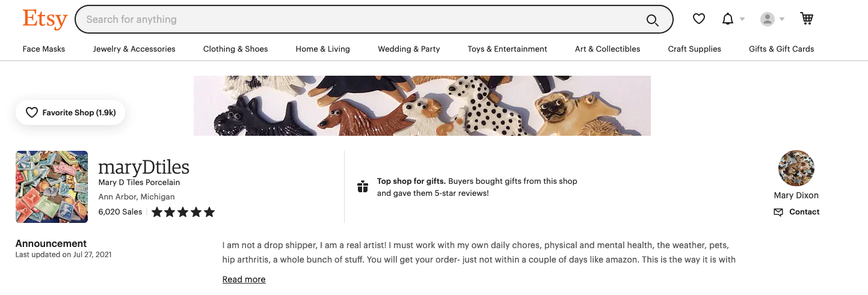The height and width of the screenshot is (295, 868).
Task: Click the Etsy logo
Action: tap(45, 19)
